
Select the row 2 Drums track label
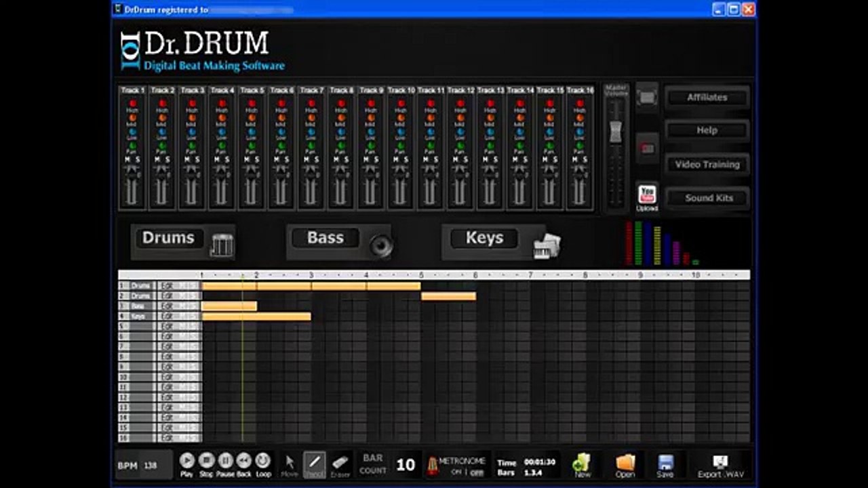coord(141,296)
